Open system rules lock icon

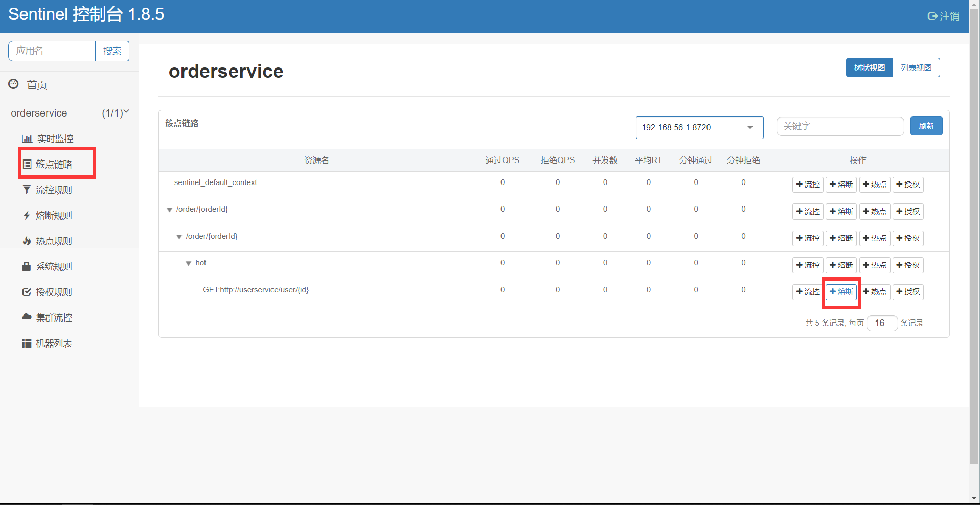click(27, 266)
